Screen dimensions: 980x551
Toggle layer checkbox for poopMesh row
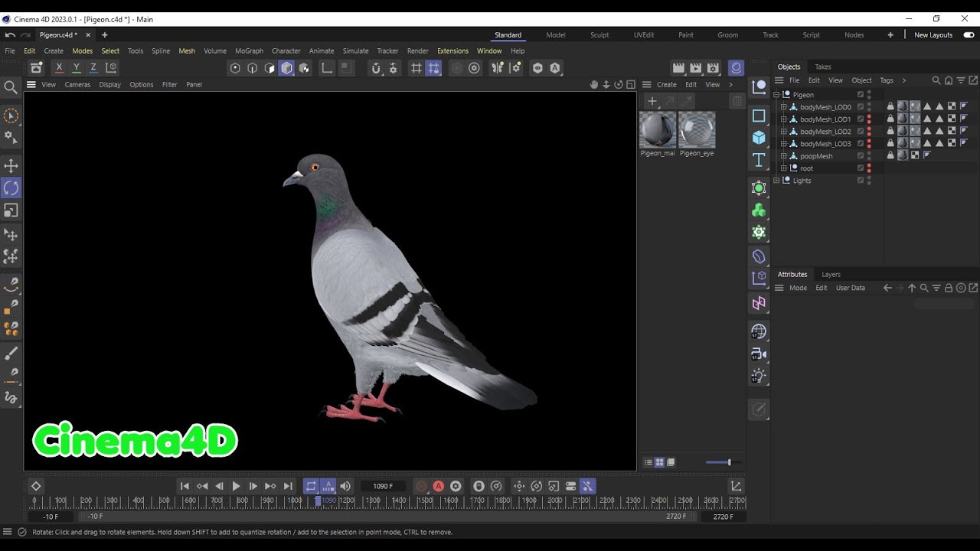861,156
